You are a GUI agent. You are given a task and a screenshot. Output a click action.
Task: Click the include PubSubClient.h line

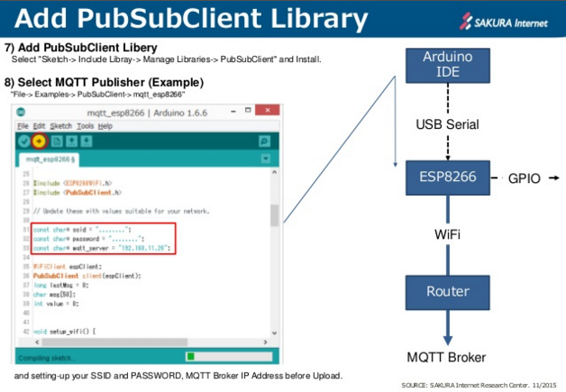point(78,192)
